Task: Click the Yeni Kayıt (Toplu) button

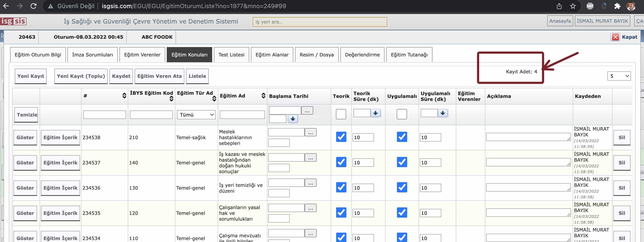Action: 81,76
